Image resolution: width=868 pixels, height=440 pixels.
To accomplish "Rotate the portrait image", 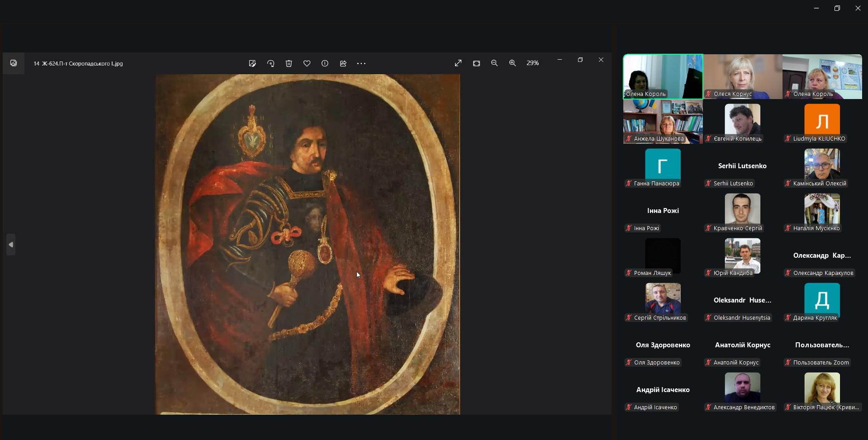I will pyautogui.click(x=270, y=63).
